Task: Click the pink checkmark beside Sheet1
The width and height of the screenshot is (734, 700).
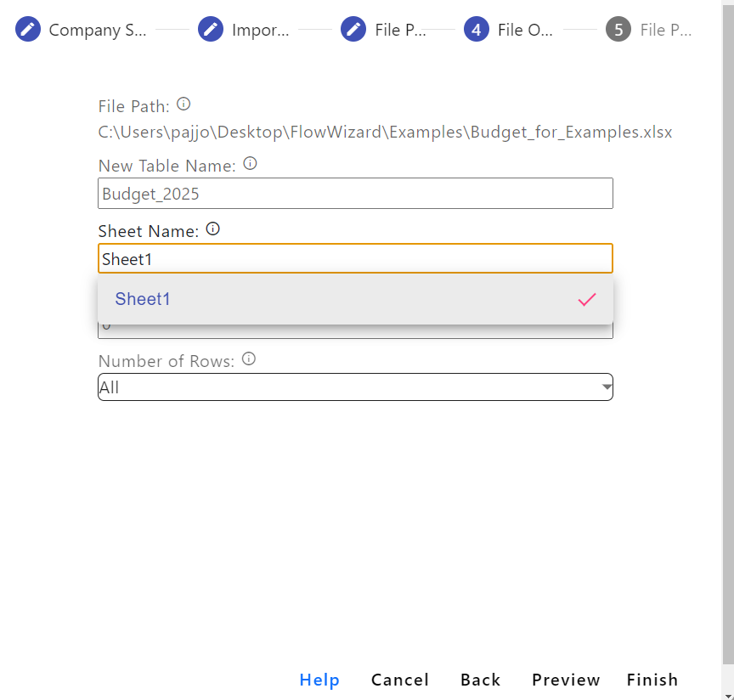Action: (587, 299)
